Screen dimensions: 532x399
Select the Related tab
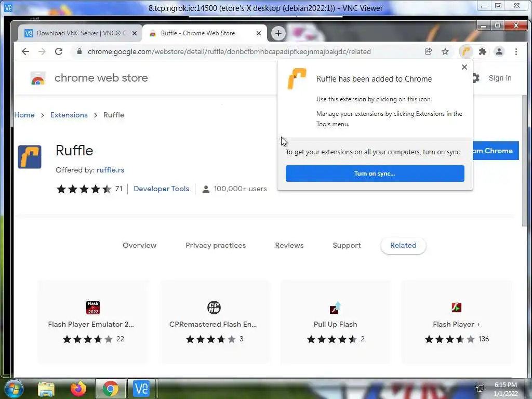pyautogui.click(x=403, y=245)
